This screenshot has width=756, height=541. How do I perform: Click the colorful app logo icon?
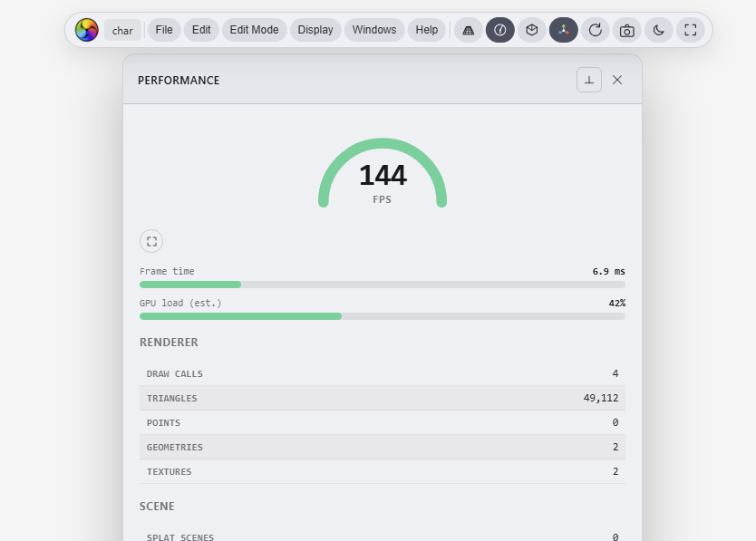[x=87, y=30]
